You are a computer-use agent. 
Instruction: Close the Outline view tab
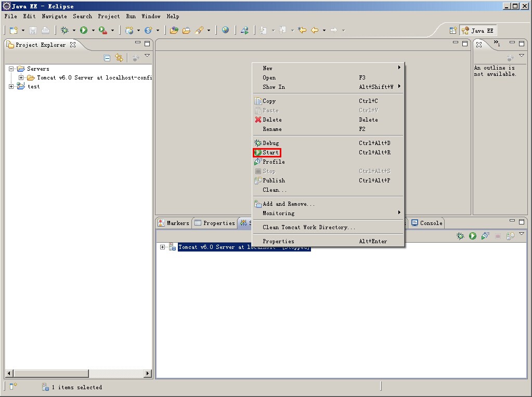pos(479,44)
